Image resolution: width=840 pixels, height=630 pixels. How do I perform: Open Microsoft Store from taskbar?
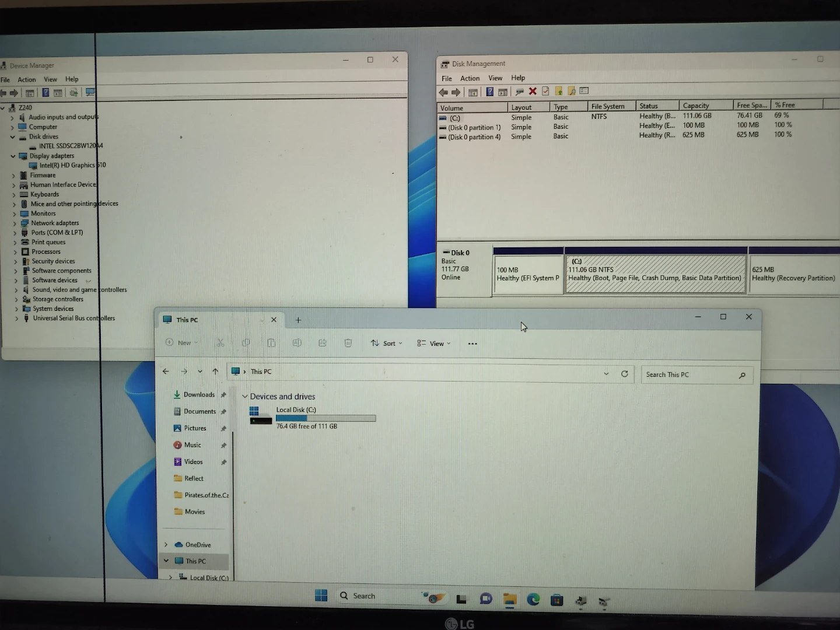point(557,600)
